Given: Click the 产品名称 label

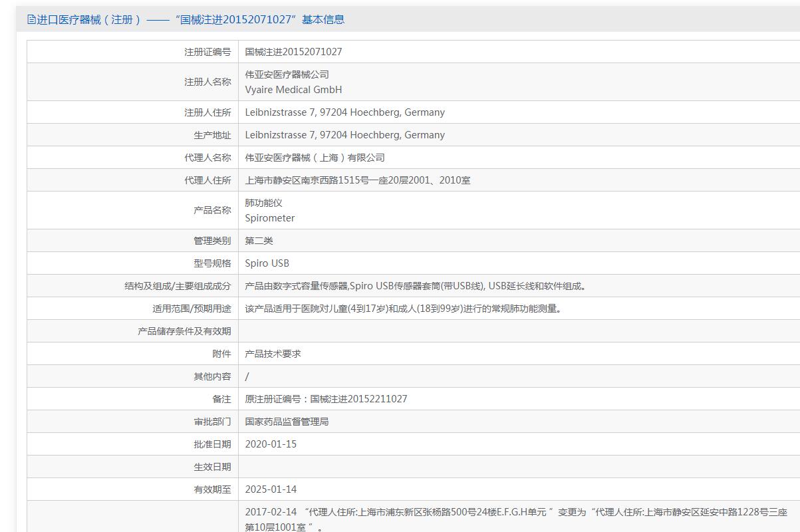Looking at the screenshot, I should click(x=212, y=210).
